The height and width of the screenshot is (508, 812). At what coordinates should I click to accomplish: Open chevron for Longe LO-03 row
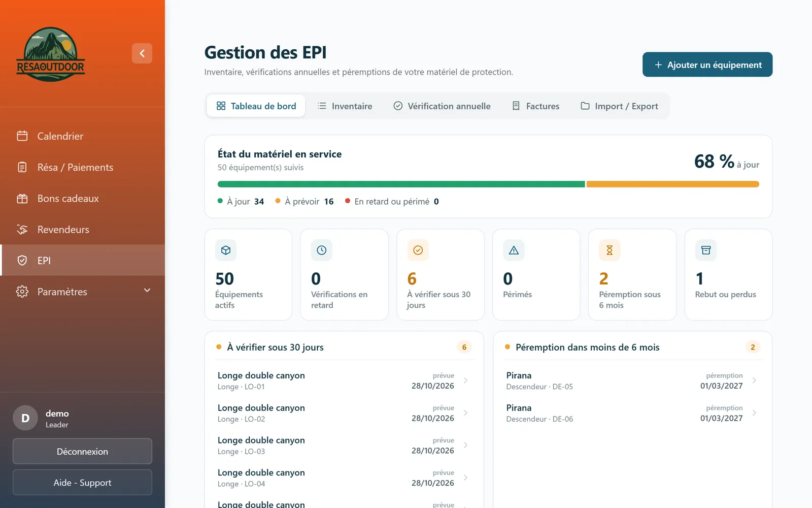tap(465, 445)
